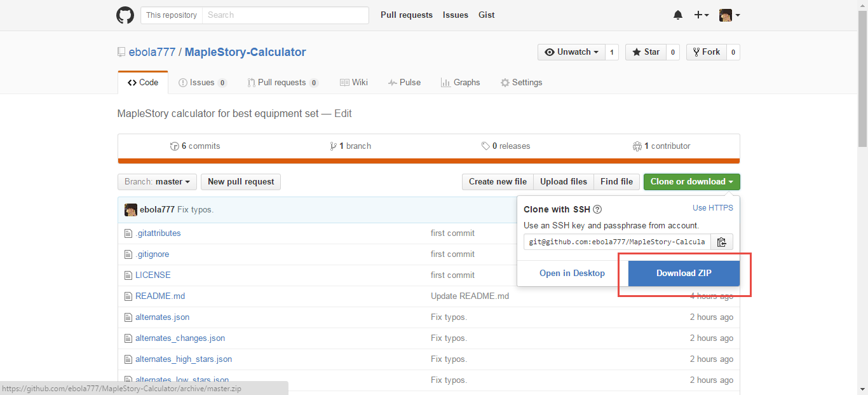This screenshot has height=395, width=868.
Task: Click the SSH help question mark icon
Action: pyautogui.click(x=597, y=209)
